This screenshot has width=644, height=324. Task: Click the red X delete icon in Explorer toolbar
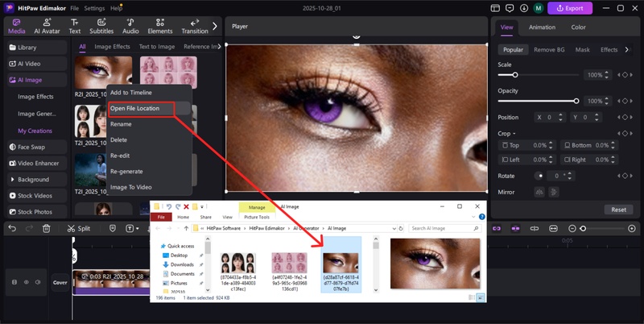tap(186, 206)
